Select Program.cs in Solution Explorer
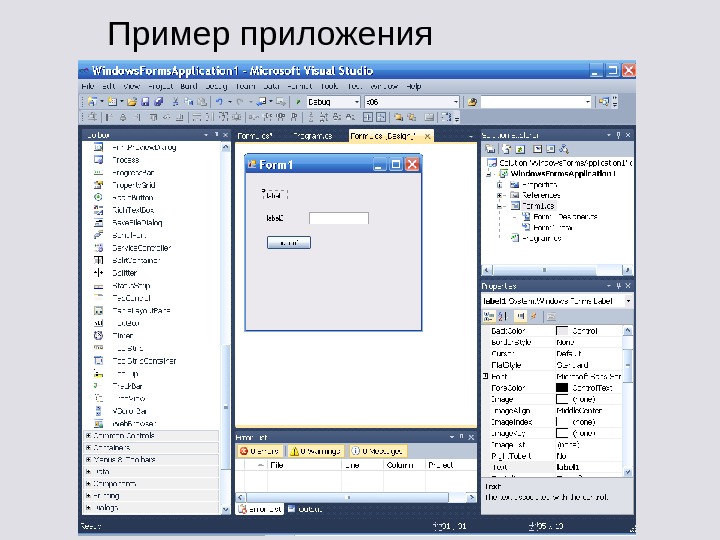The height and width of the screenshot is (540, 720). (542, 238)
